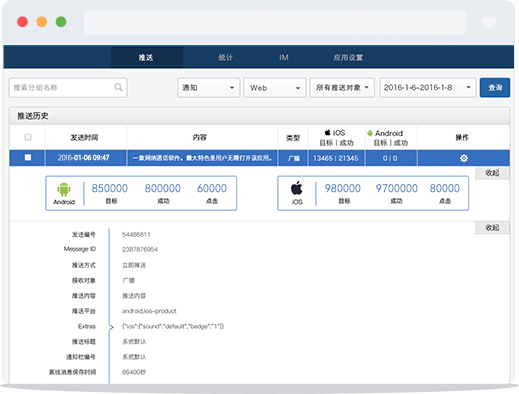Collapse the details panel with lower 收起
Viewport: 519px width, 394px height.
(x=492, y=228)
